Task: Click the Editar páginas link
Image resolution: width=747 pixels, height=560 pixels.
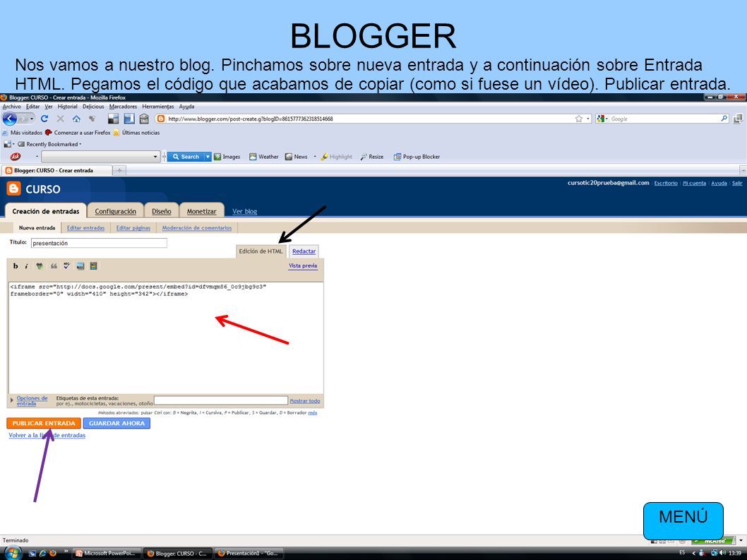Action: (133, 228)
